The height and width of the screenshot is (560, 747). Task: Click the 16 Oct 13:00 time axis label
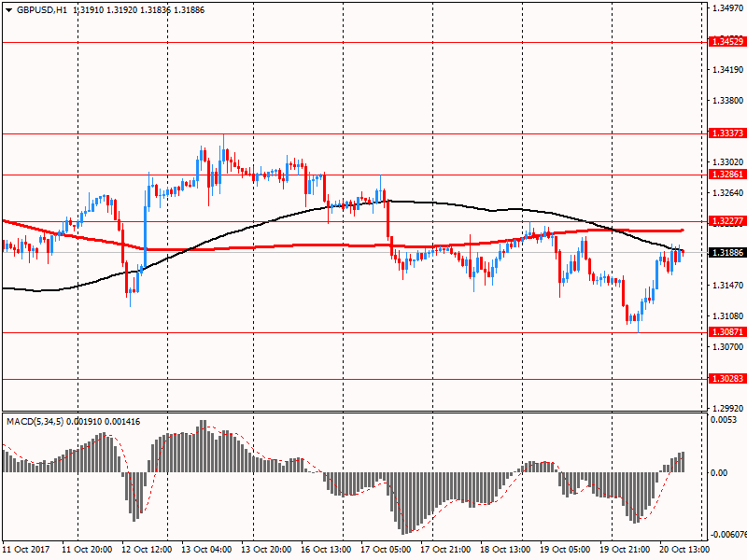326,550
